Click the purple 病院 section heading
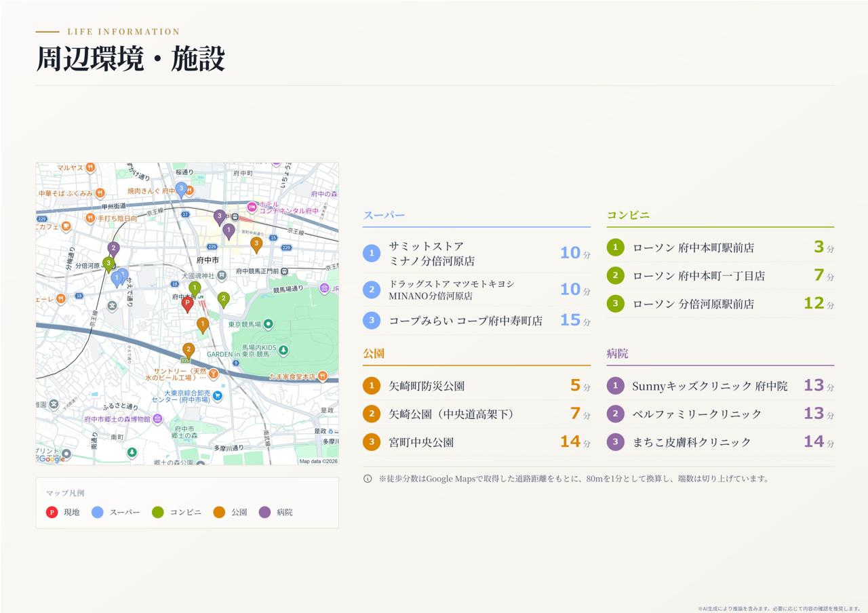The height and width of the screenshot is (613, 868). [x=617, y=353]
